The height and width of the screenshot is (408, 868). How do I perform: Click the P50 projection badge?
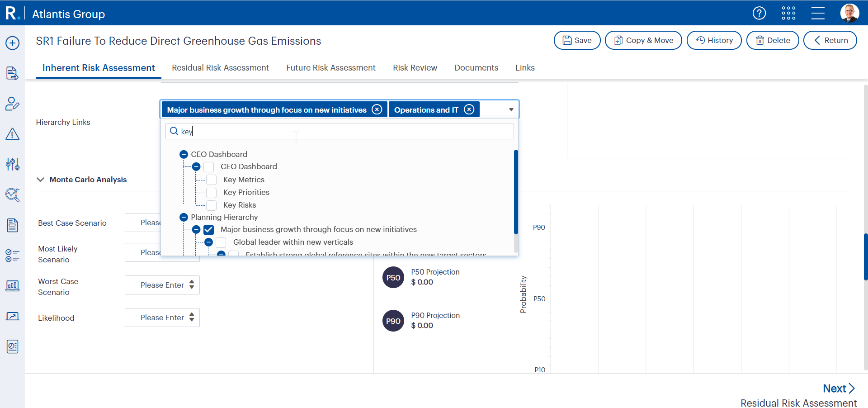coord(393,277)
